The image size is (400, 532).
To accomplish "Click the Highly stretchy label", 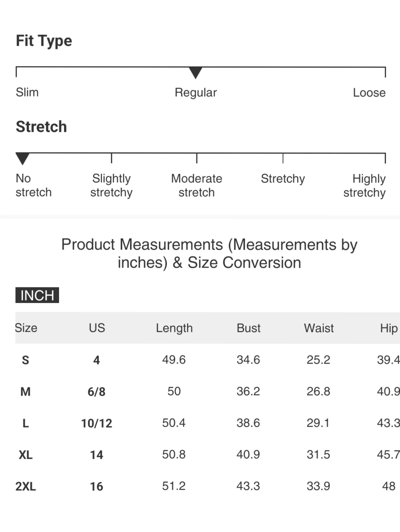I will (x=364, y=185).
